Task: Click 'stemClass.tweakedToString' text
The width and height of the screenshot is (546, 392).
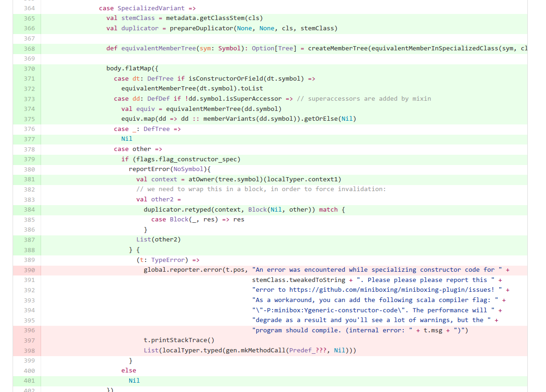Action: (298, 280)
